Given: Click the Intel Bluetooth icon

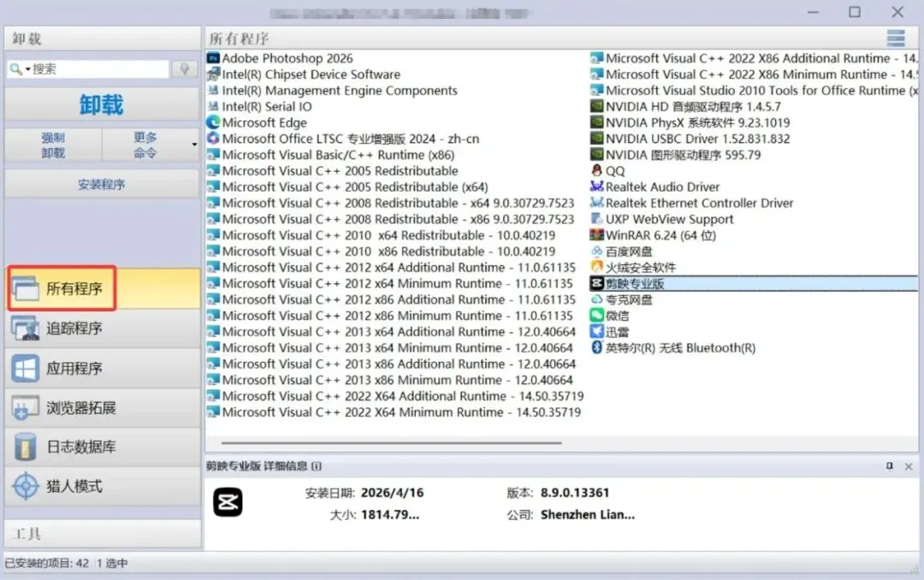Looking at the screenshot, I should pyautogui.click(x=597, y=348).
